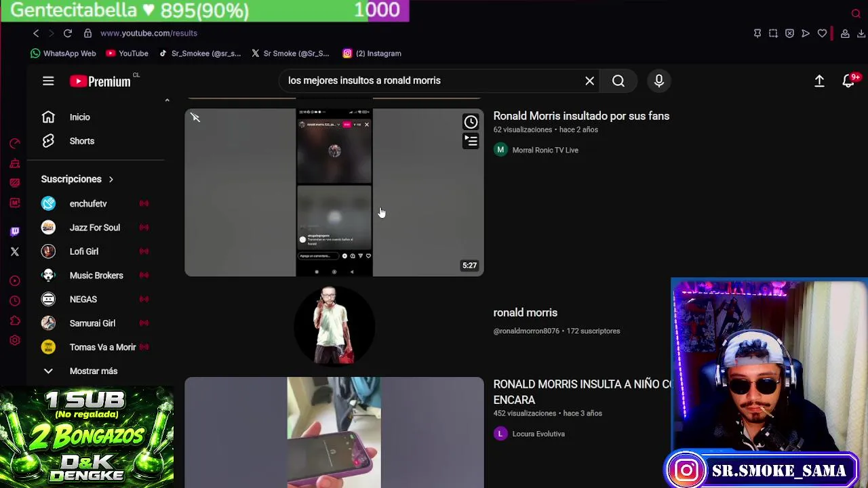Open 'RONALD MORRIS INSULTA A NIÑO' video title
The height and width of the screenshot is (488, 868).
582,392
